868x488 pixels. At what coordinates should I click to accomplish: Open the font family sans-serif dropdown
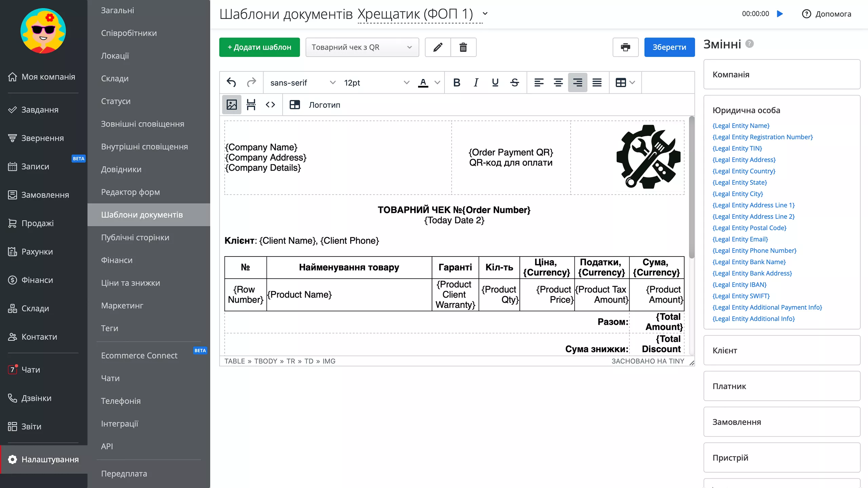tap(302, 83)
